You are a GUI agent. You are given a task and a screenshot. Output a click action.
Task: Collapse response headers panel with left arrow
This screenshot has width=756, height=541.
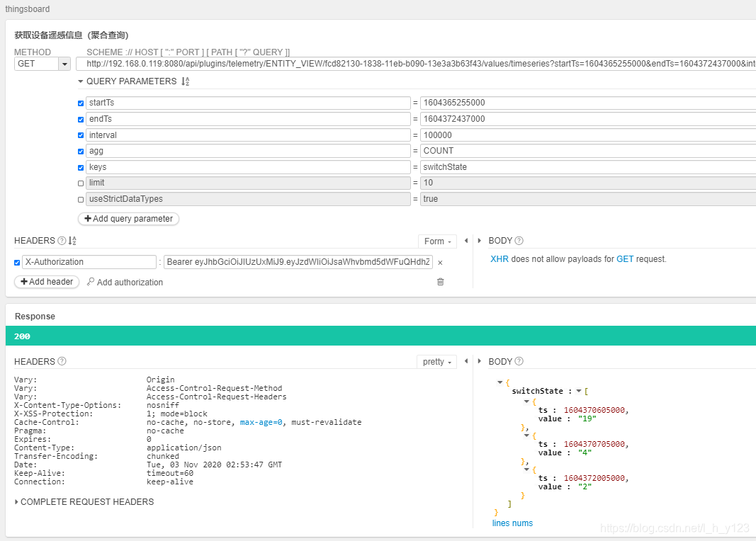466,361
